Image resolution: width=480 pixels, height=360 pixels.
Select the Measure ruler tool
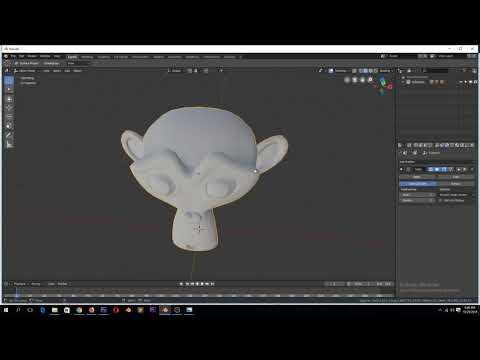click(9, 144)
